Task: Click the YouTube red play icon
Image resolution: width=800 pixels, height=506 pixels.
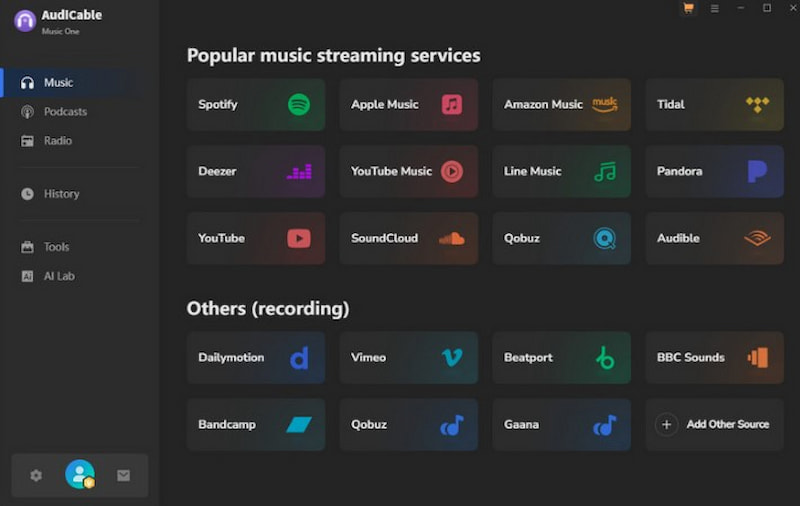Action: click(299, 238)
